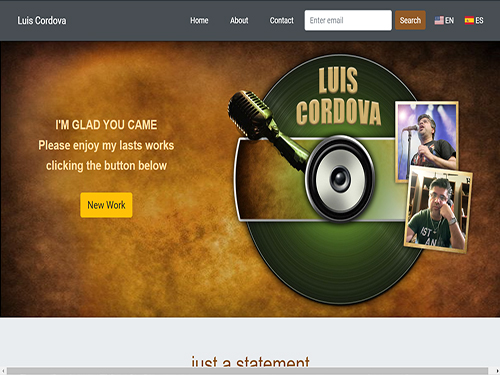Click the photo of the man in the green shirt
Image resolution: width=500 pixels, height=375 pixels.
point(438,210)
